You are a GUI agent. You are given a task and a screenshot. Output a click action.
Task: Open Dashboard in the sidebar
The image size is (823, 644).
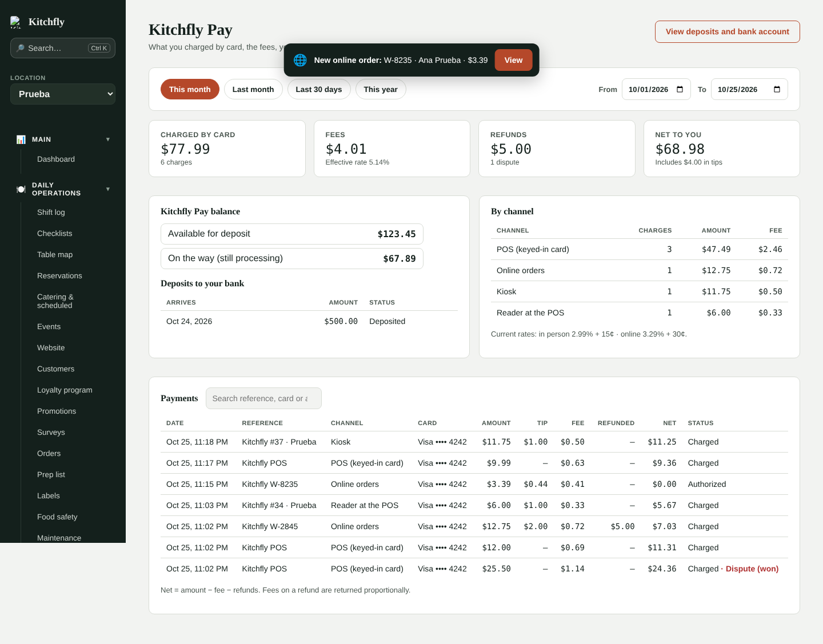click(56, 159)
